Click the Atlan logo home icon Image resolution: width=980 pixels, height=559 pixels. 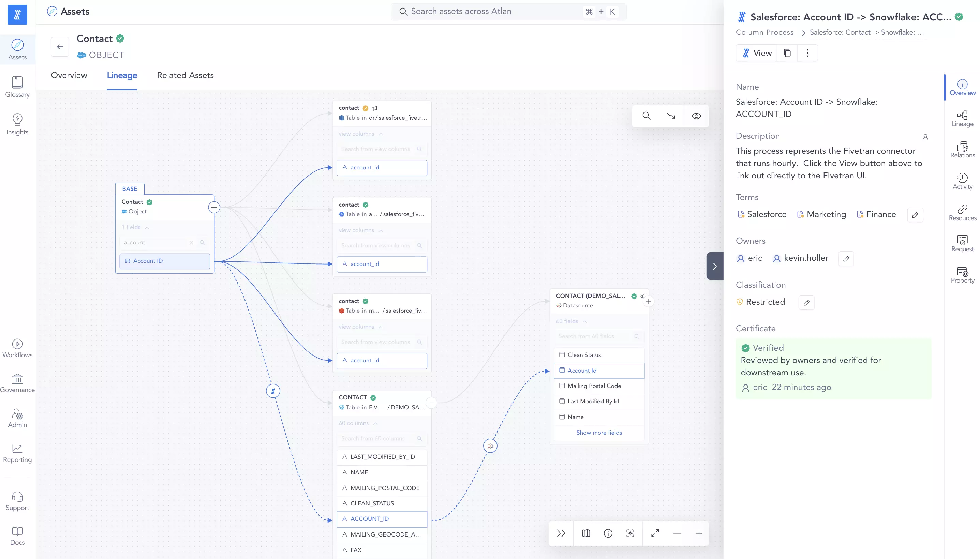click(x=17, y=15)
